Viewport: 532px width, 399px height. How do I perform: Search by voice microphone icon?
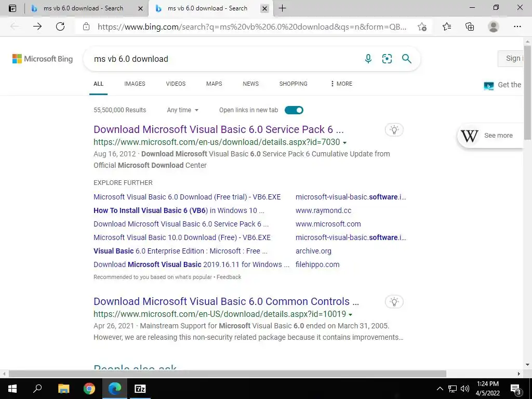(368, 59)
